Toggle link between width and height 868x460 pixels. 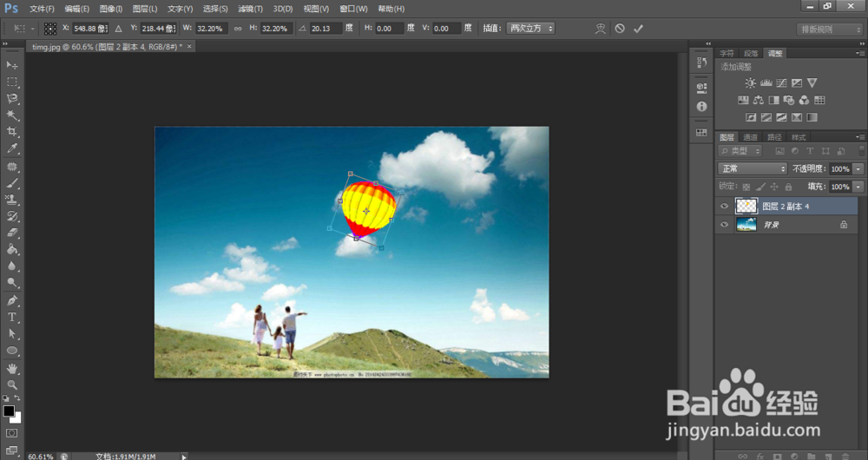click(x=238, y=29)
